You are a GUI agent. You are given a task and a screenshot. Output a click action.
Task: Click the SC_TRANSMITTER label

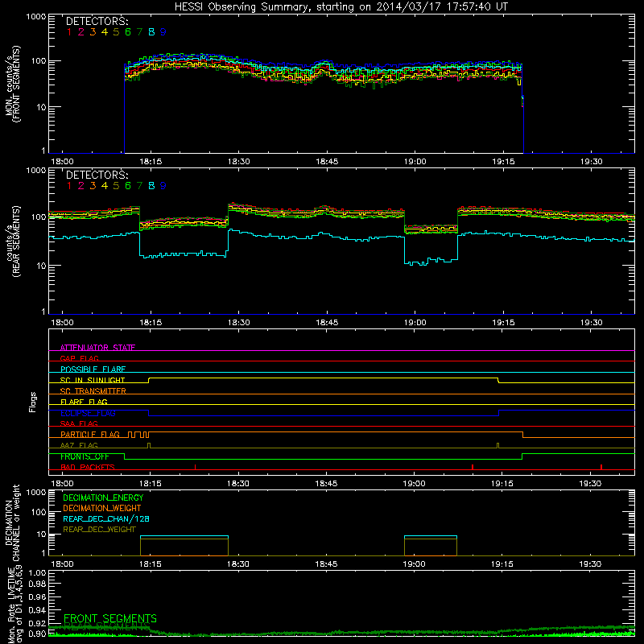point(93,391)
